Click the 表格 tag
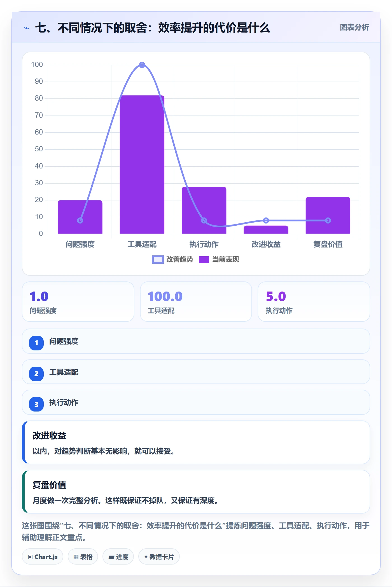The width and height of the screenshot is (392, 587). (83, 557)
